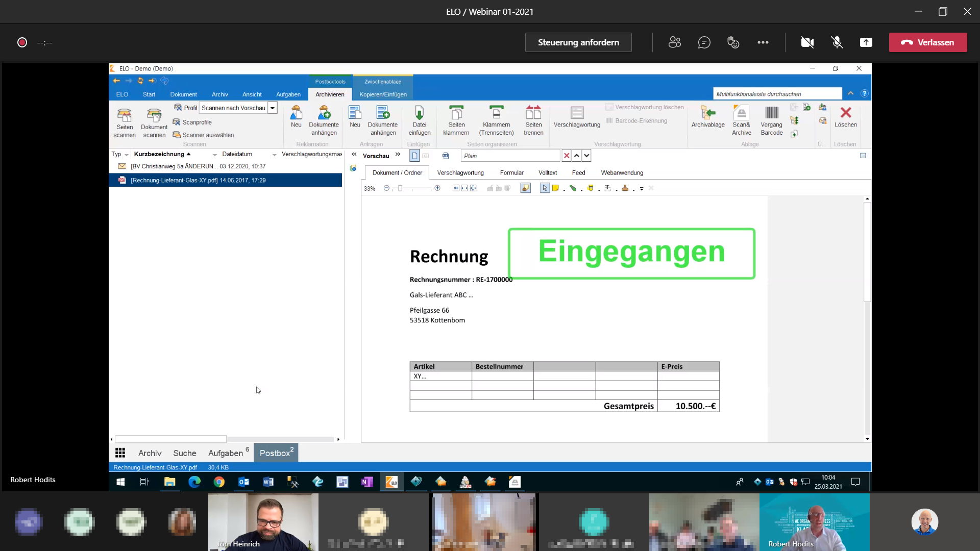Collapse the ribbon with the chevron arrow
980x551 pixels.
tap(850, 93)
